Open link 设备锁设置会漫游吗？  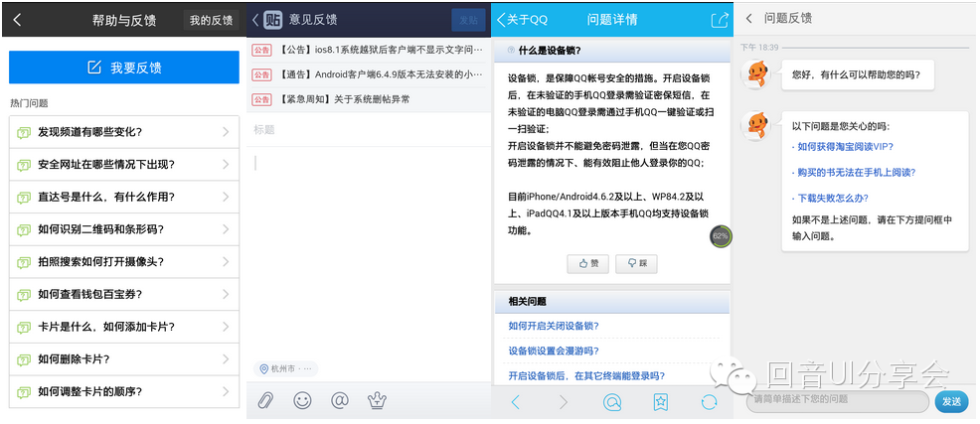click(x=554, y=351)
